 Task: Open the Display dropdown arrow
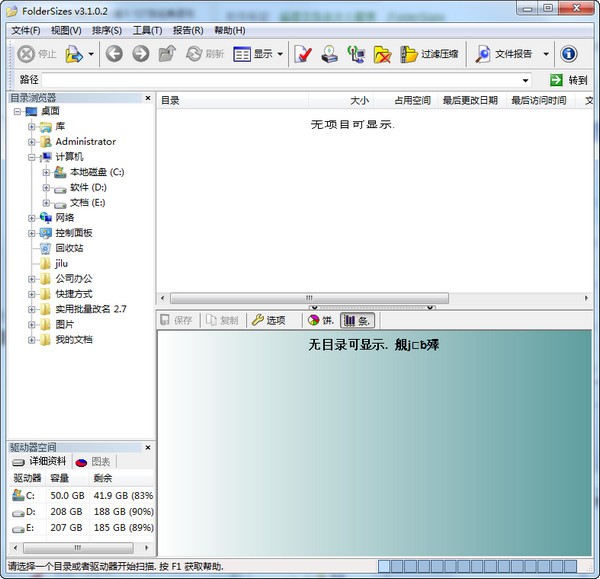coord(280,54)
